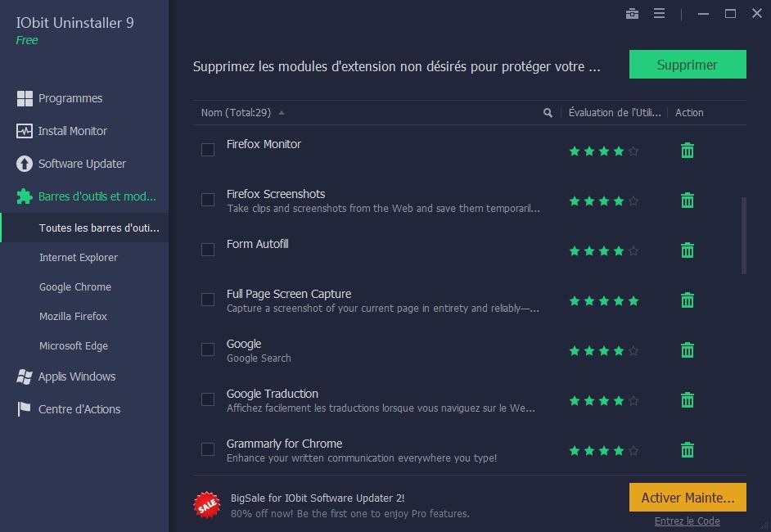Click the Google Search description text
This screenshot has width=771, height=532.
259,358
